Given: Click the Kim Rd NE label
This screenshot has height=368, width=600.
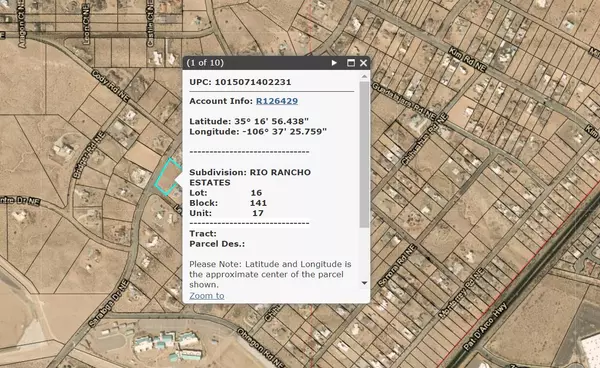Looking at the screenshot, I should coord(467,59).
